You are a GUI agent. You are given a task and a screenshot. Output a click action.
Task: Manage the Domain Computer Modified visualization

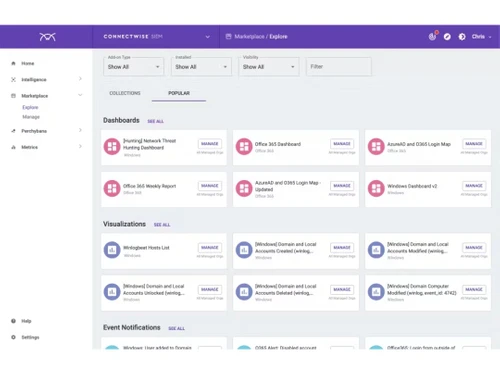click(x=474, y=289)
